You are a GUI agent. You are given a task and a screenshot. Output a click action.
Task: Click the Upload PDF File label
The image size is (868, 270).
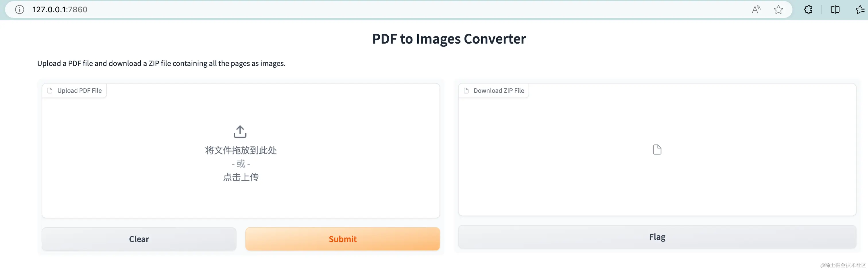coord(80,91)
